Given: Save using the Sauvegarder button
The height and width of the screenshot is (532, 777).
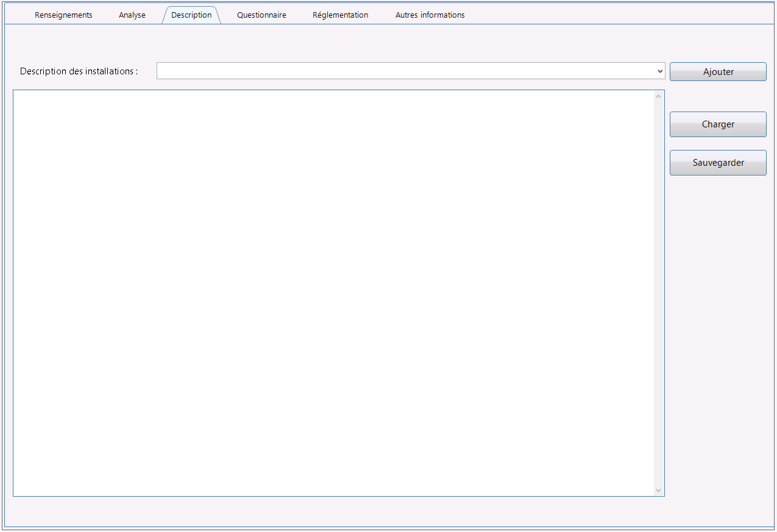Looking at the screenshot, I should (x=718, y=163).
